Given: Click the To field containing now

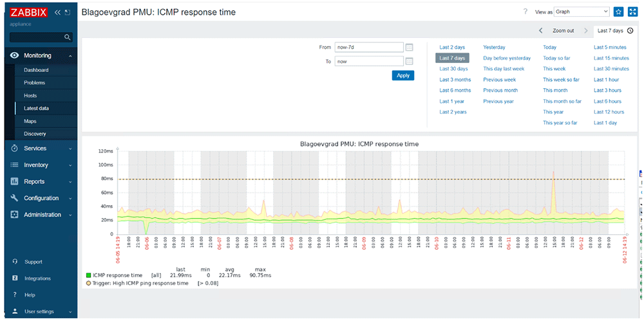Looking at the screenshot, I should coord(369,61).
